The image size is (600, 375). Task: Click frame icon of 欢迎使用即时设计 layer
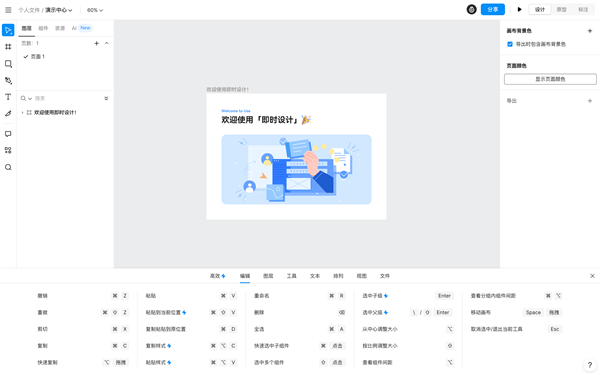(29, 112)
